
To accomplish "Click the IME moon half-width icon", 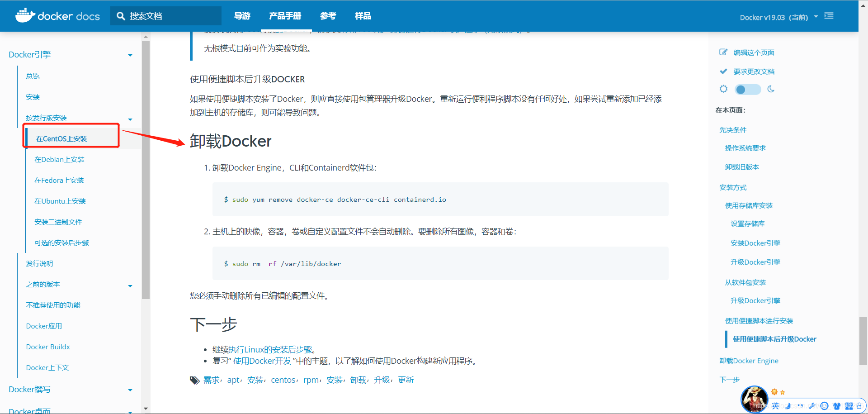I will coord(788,406).
